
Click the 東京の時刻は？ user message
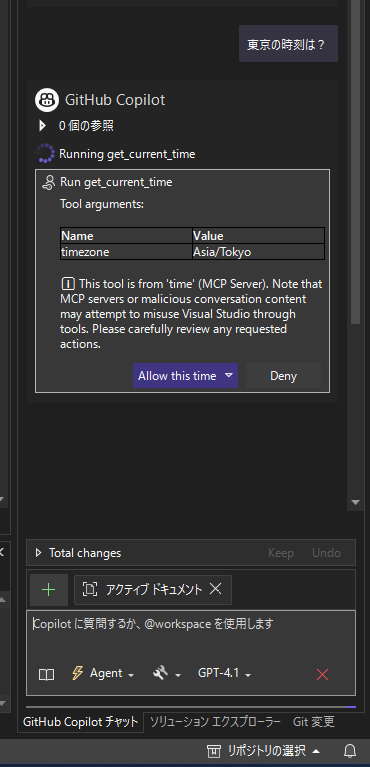(x=288, y=44)
